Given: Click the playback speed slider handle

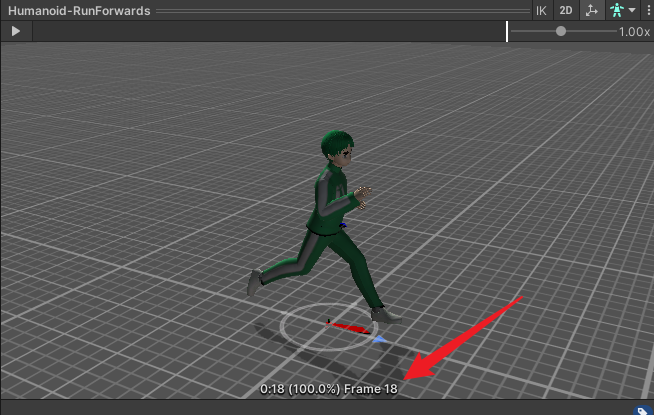Looking at the screenshot, I should pyautogui.click(x=561, y=31).
